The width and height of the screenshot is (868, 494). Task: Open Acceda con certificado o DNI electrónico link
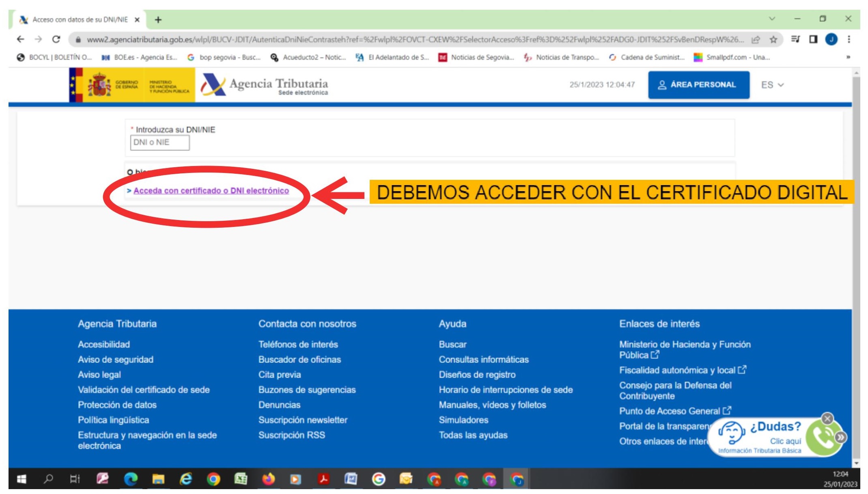coord(211,191)
